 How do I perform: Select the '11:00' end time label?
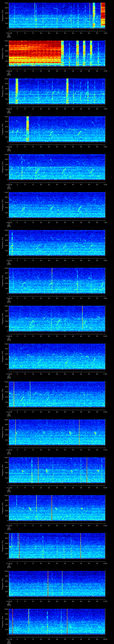pos(105,374)
